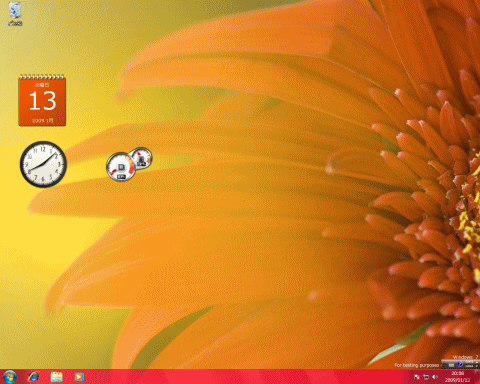Open the Action Center flag tray icon
The height and width of the screenshot is (384, 480).
[417, 377]
